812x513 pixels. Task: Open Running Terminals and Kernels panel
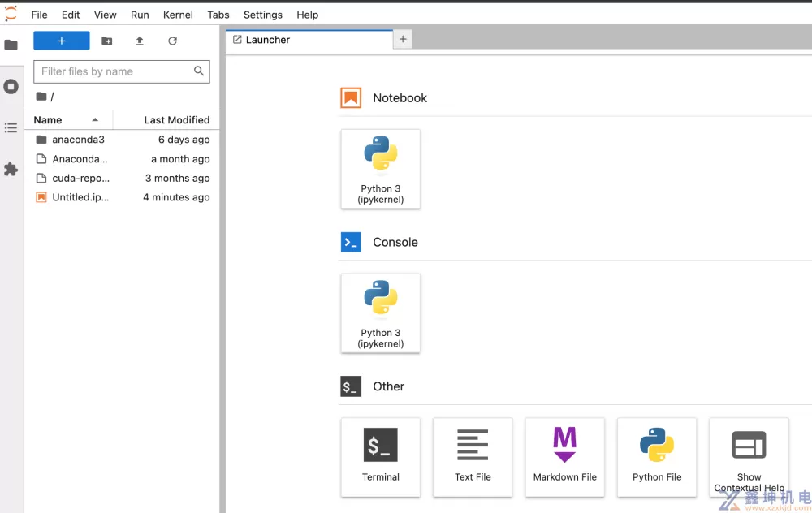tap(11, 86)
